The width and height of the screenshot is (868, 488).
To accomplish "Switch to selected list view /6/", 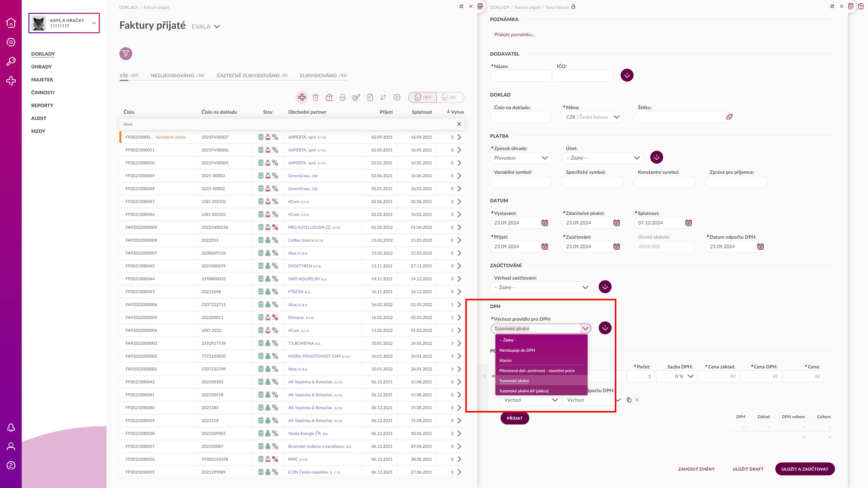I will click(x=450, y=97).
